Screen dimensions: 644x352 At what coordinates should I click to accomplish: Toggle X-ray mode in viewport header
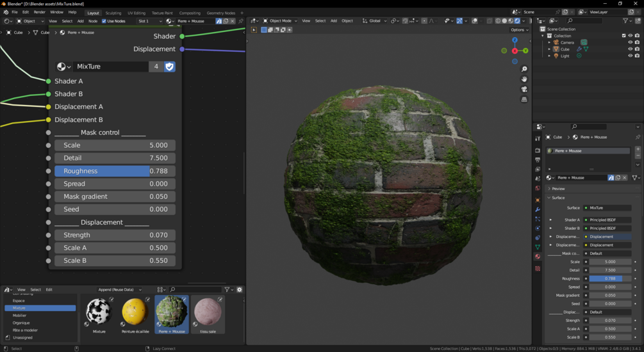point(489,20)
